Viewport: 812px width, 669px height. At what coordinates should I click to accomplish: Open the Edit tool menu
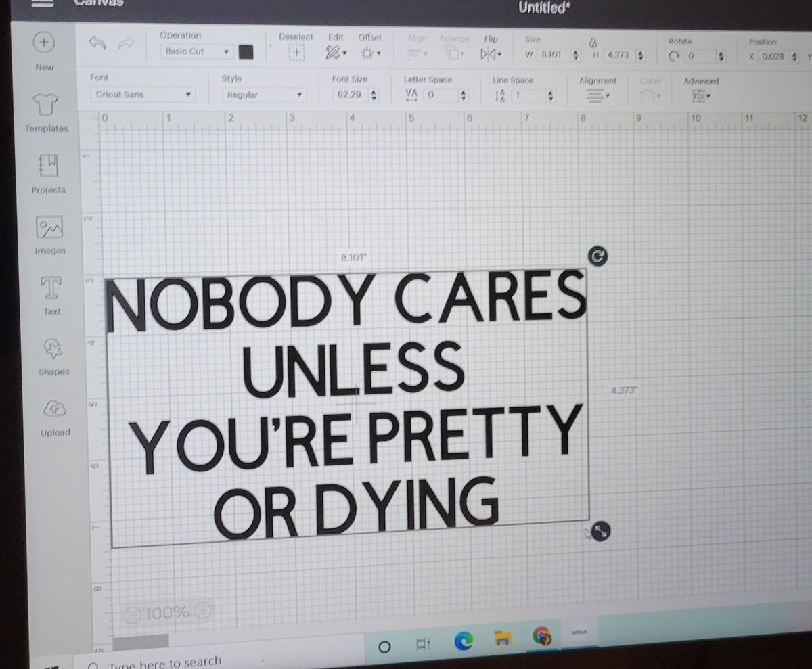336,53
